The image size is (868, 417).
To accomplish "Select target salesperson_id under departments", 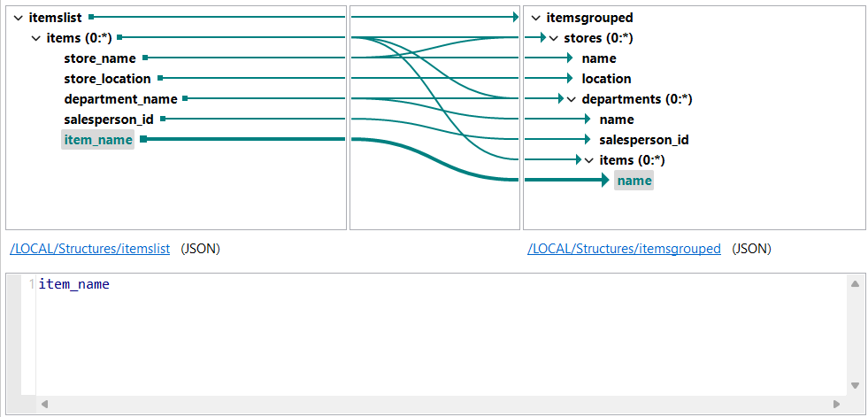I will coord(643,140).
